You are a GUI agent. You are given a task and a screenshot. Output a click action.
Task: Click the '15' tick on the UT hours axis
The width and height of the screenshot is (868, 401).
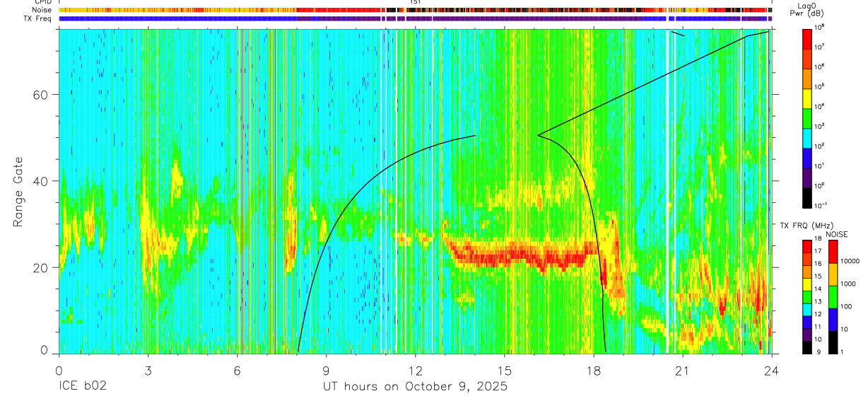tap(505, 370)
